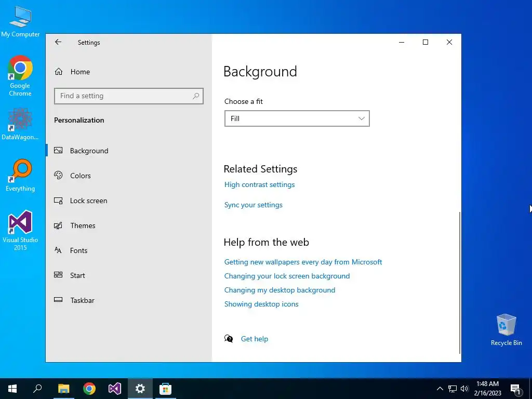Expand the Choose a fit dropdown

[x=297, y=118]
